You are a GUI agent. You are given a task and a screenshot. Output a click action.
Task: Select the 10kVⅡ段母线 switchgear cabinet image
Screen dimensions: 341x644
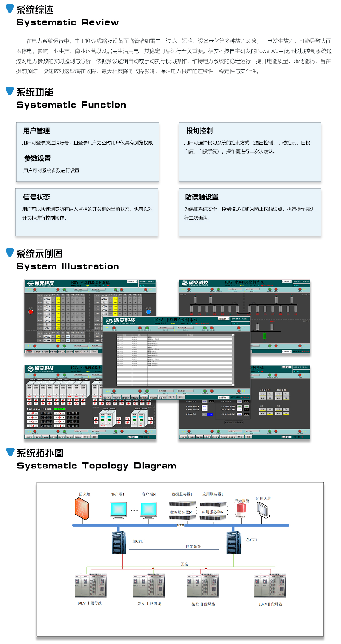click(270, 586)
